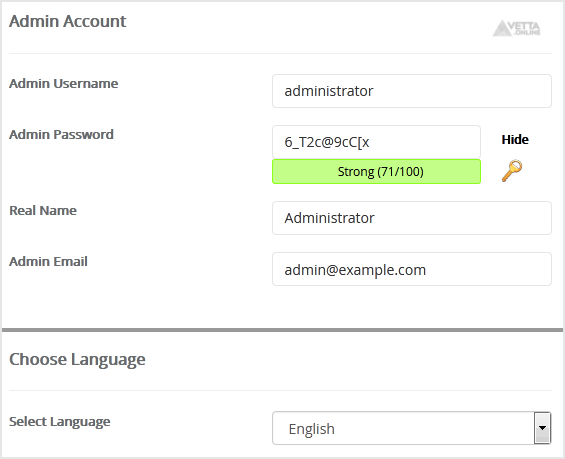Click the Select Language label
Screen dimensions: 565x459
click(x=59, y=422)
